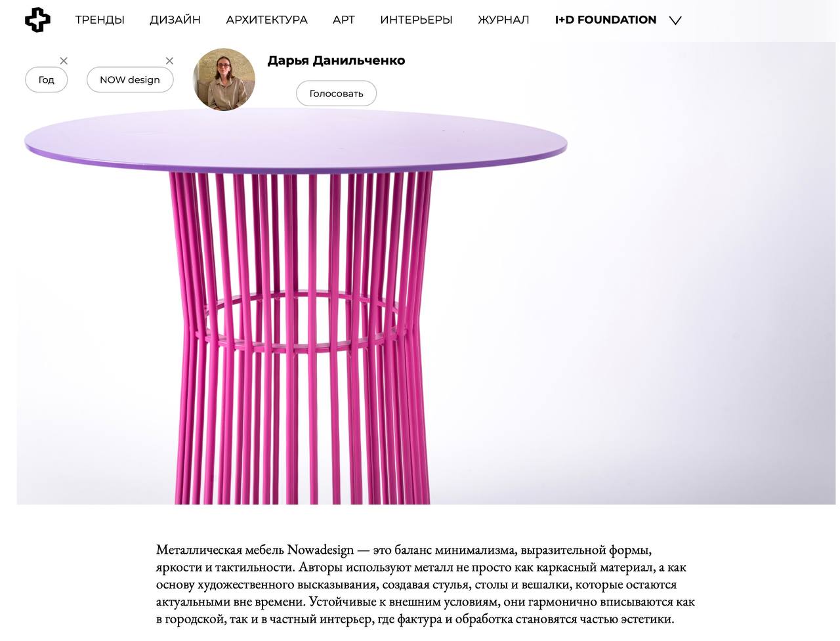Viewport: 840px width, 641px height.
Task: Open the ДИЗАЙН section
Action: pyautogui.click(x=175, y=20)
